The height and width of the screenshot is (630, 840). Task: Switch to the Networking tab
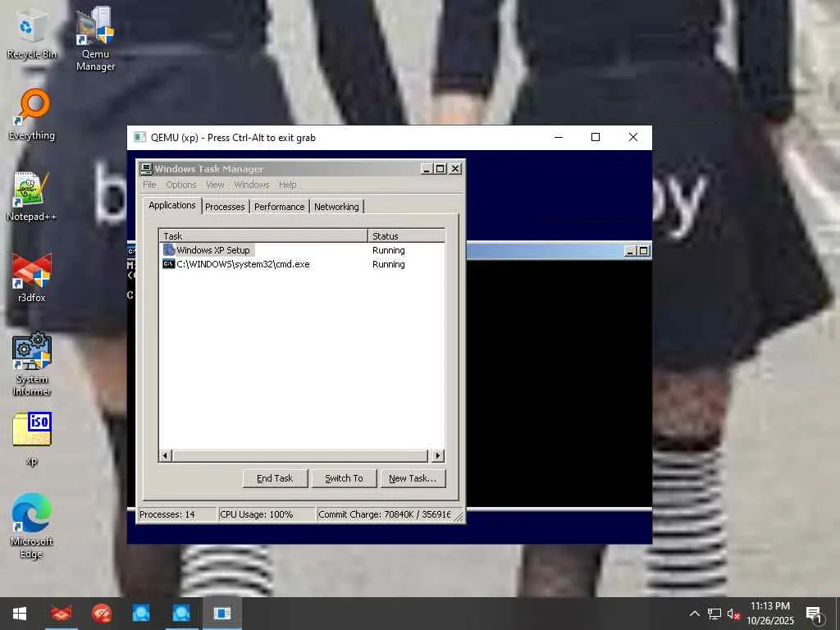pos(336,207)
